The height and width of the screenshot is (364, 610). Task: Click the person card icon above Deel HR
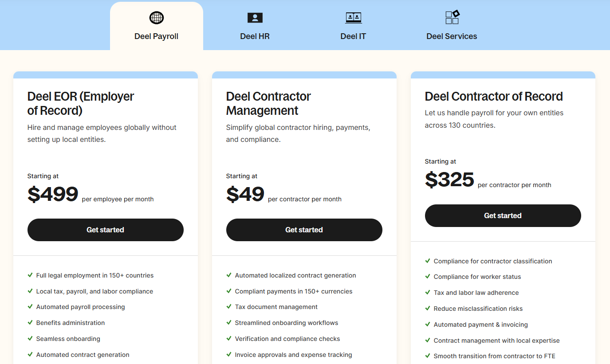coord(255,18)
